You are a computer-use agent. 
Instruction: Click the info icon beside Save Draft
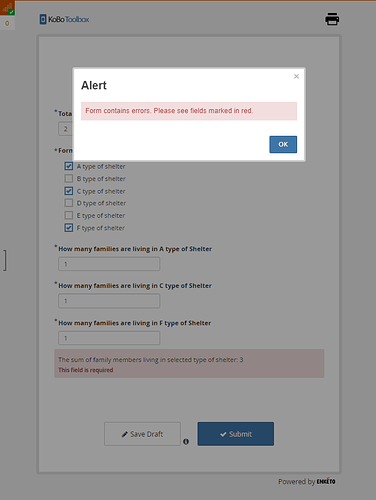tap(186, 441)
